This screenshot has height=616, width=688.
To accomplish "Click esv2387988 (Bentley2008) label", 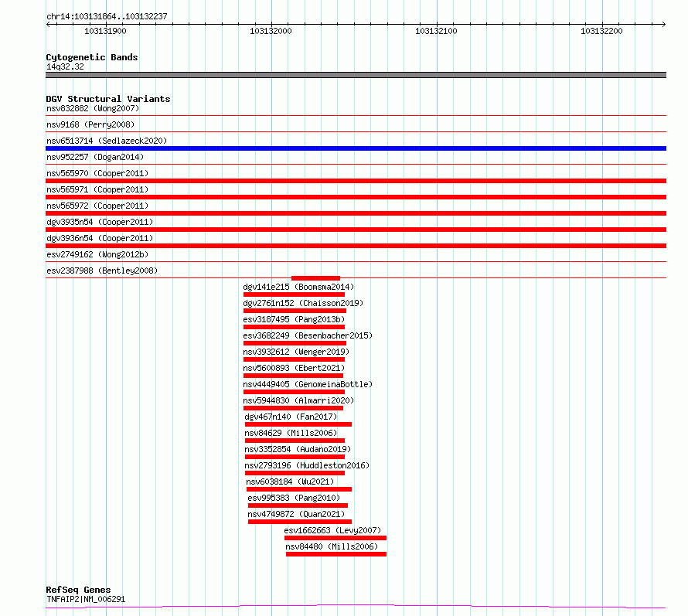I will [x=102, y=271].
